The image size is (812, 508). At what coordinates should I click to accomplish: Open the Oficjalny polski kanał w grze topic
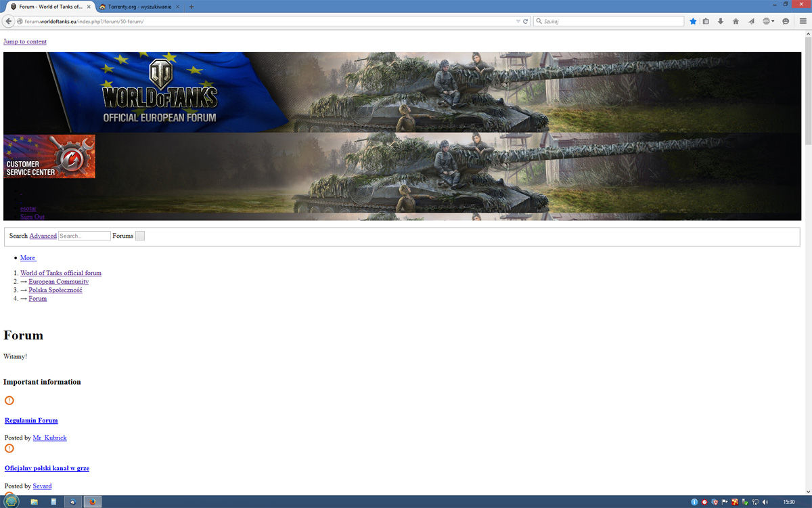pos(47,468)
